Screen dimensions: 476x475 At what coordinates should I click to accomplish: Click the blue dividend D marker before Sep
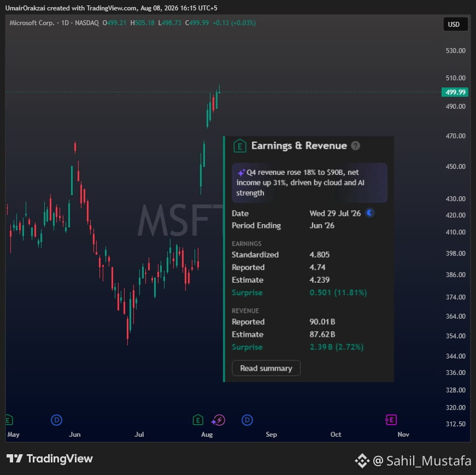point(247,420)
